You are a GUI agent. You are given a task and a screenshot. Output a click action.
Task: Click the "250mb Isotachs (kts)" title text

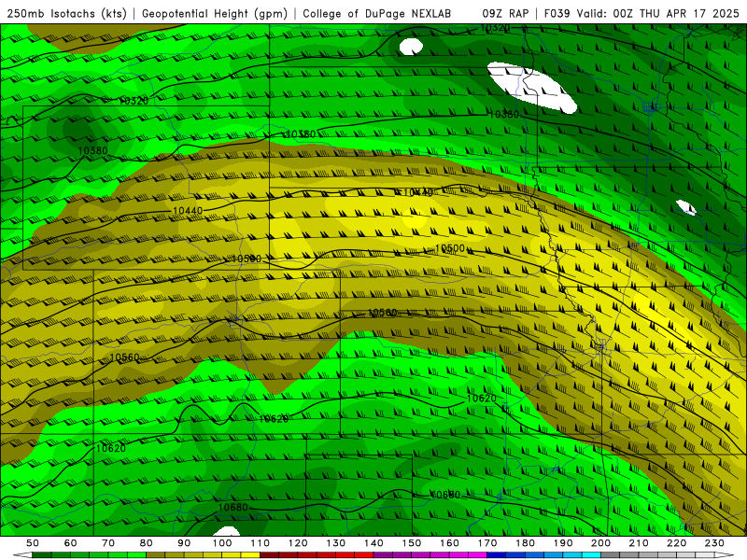tap(66, 14)
